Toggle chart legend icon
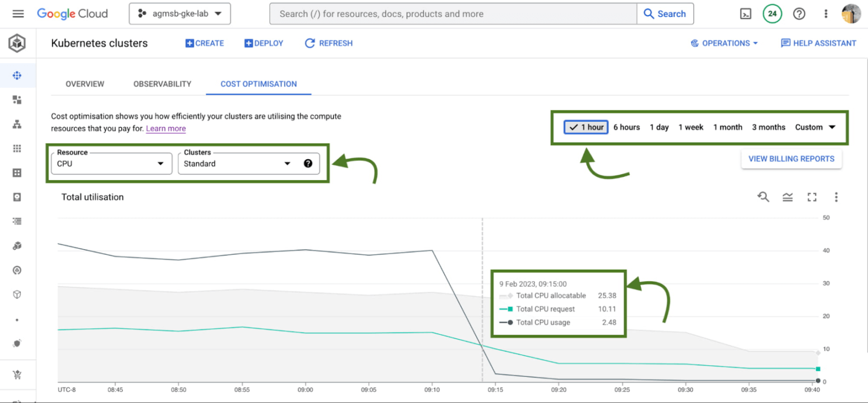This screenshot has height=403, width=868. point(788,197)
